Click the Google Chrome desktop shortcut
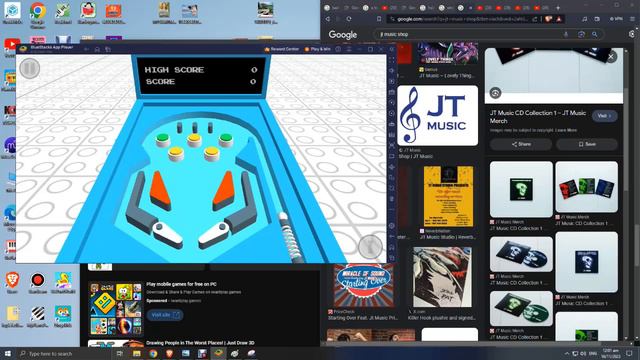 tap(38, 14)
